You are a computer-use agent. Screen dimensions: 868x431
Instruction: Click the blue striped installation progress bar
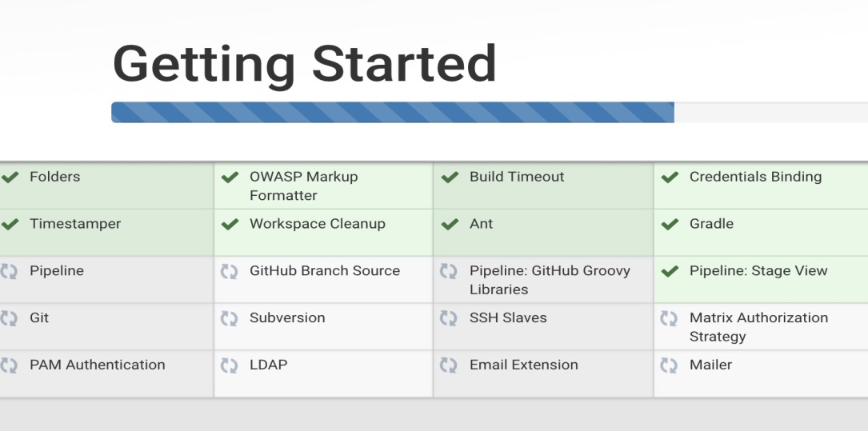coord(392,113)
